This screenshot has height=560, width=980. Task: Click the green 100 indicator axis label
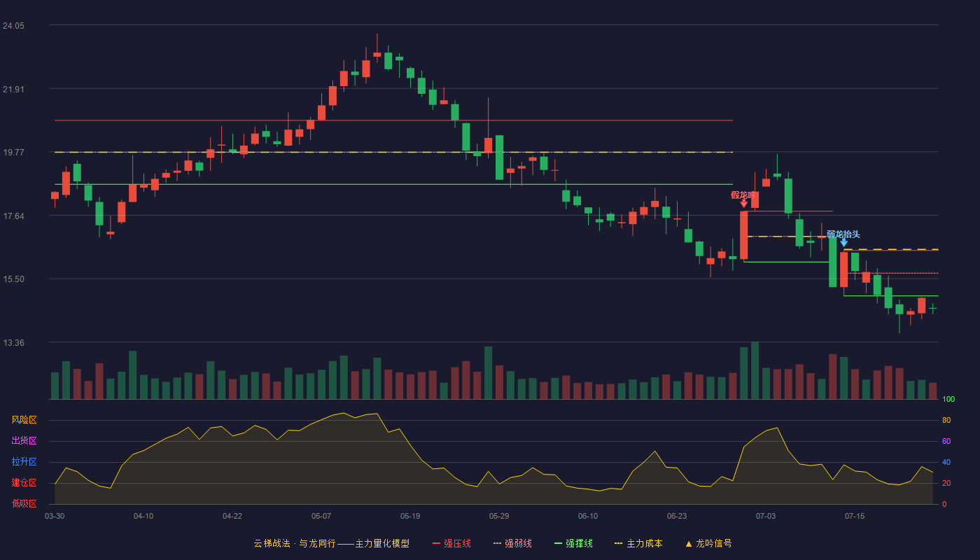[x=948, y=400]
